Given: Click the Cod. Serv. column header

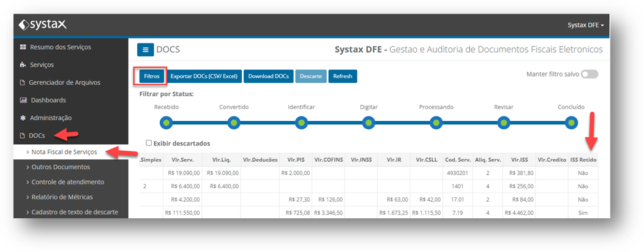Looking at the screenshot, I should pos(457,160).
